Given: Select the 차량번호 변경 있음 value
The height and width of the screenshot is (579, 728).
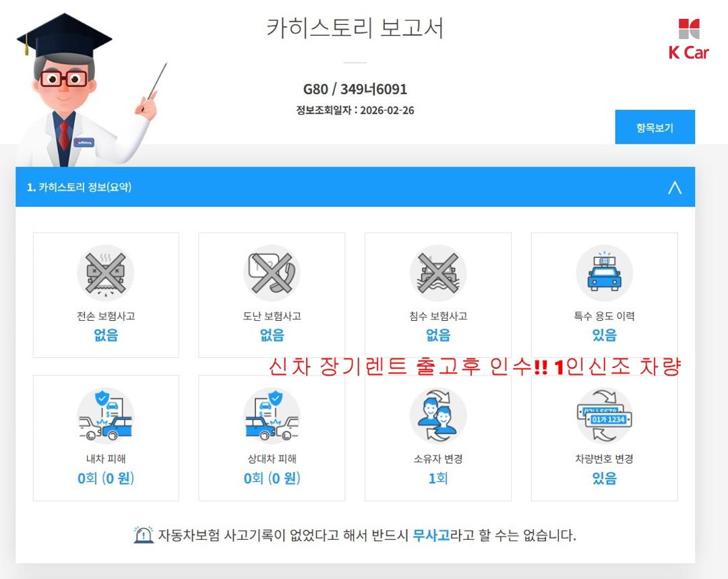Looking at the screenshot, I should [x=604, y=478].
